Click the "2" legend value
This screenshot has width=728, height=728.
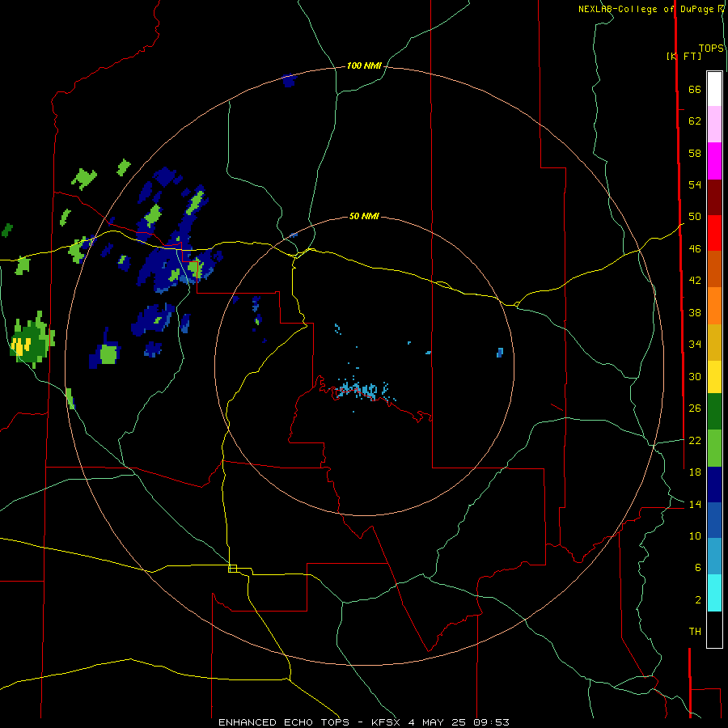pos(698,600)
